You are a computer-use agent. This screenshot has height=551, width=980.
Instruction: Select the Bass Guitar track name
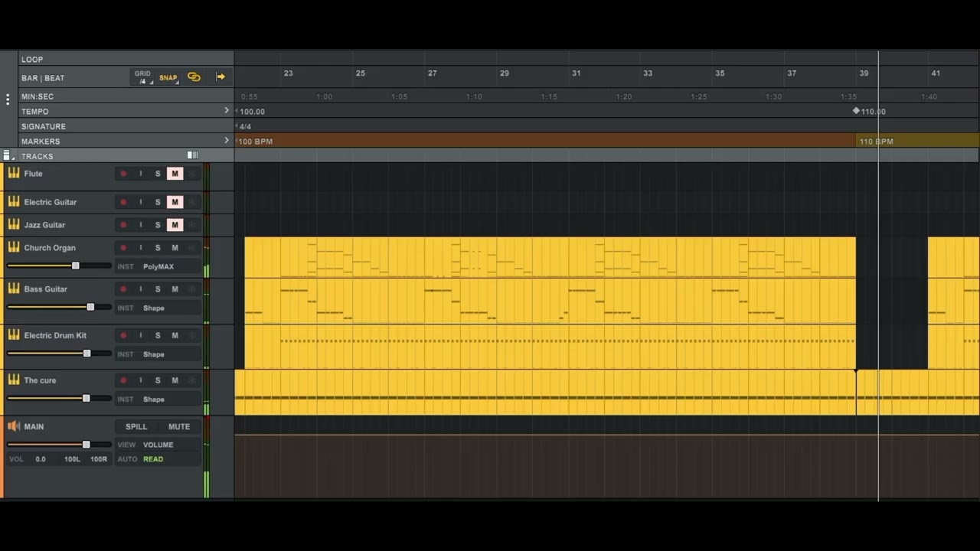[46, 289]
